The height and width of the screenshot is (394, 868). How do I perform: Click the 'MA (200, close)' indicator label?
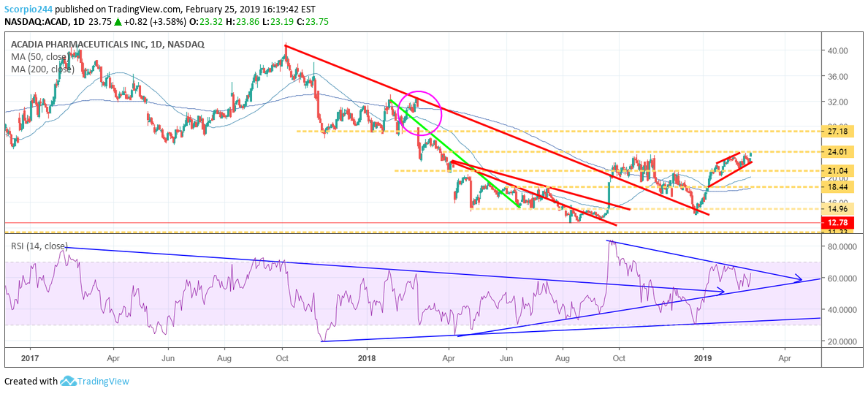tap(42, 69)
